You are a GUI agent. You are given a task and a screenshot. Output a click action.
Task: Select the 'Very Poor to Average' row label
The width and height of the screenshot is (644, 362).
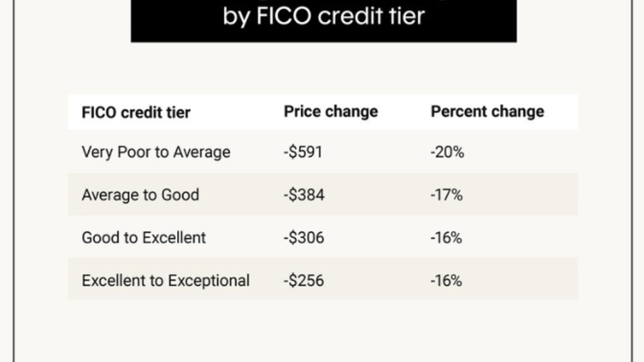(x=156, y=152)
